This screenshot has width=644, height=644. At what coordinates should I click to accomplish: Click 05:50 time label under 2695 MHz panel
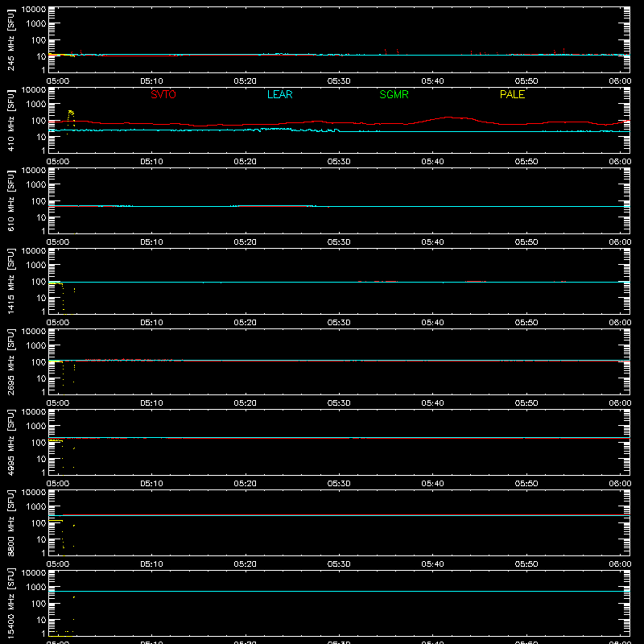(x=526, y=403)
